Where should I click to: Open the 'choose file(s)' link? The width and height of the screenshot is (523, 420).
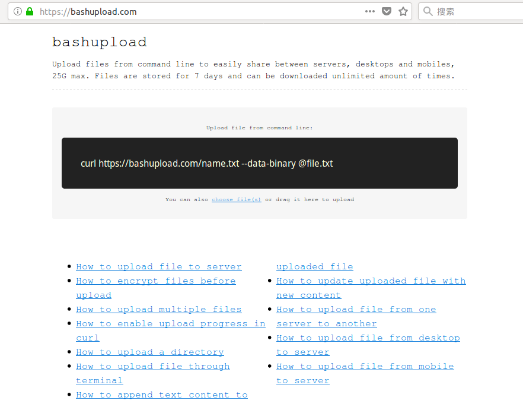237,199
